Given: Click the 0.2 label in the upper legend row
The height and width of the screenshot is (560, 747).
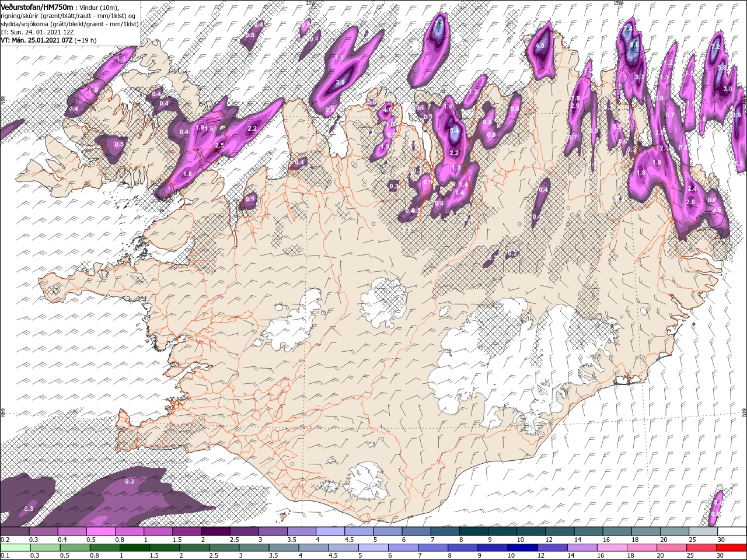Looking at the screenshot, I should click(5, 540).
